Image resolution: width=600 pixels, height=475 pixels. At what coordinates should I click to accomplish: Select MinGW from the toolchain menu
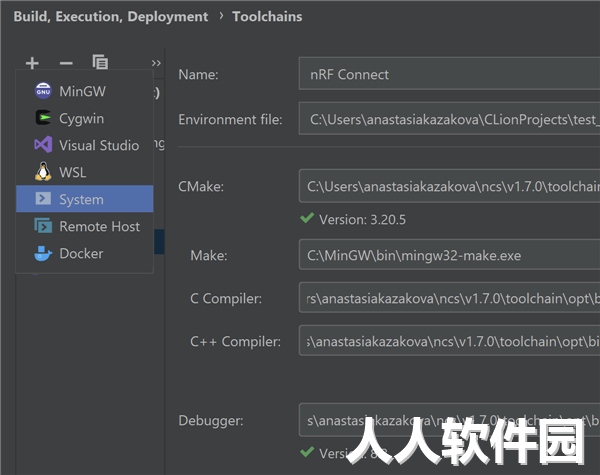(x=85, y=91)
